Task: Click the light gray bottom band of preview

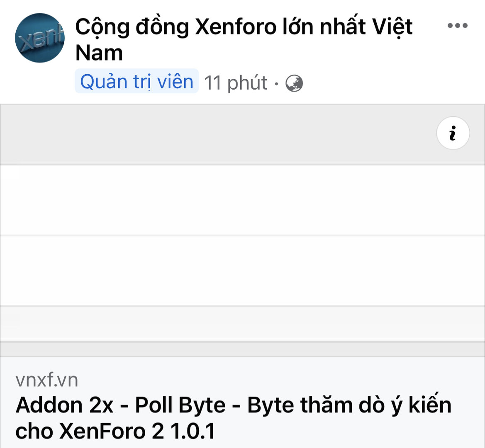Action: pos(242,324)
